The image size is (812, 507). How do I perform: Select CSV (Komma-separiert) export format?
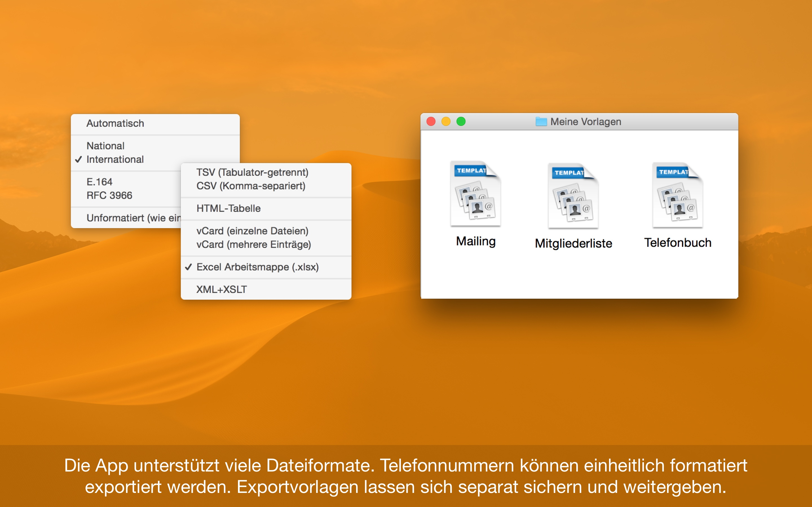251,186
